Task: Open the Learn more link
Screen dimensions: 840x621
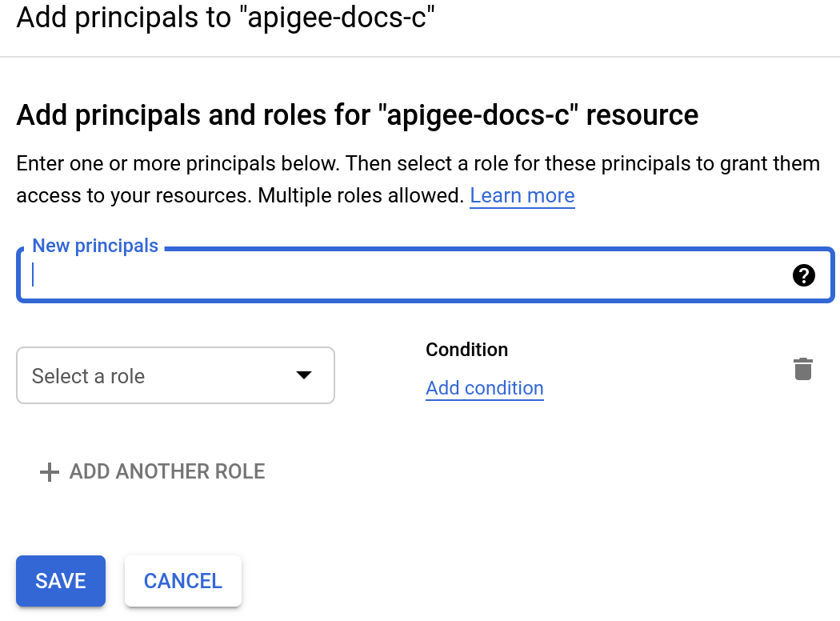Action: (x=522, y=195)
